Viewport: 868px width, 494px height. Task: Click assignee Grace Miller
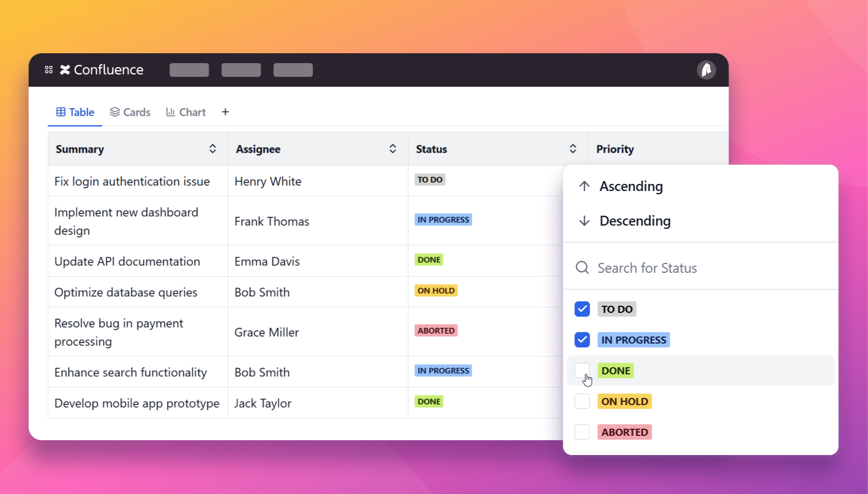(x=267, y=332)
